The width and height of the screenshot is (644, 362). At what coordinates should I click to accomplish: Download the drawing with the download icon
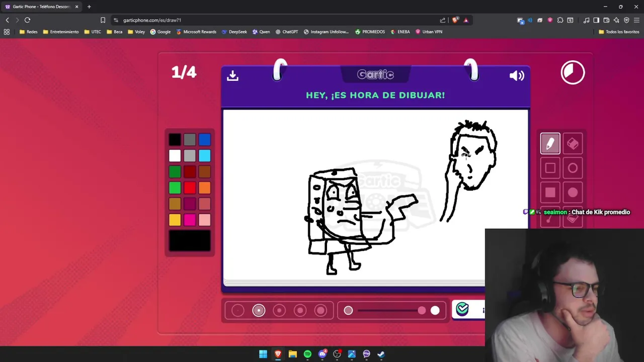232,75
